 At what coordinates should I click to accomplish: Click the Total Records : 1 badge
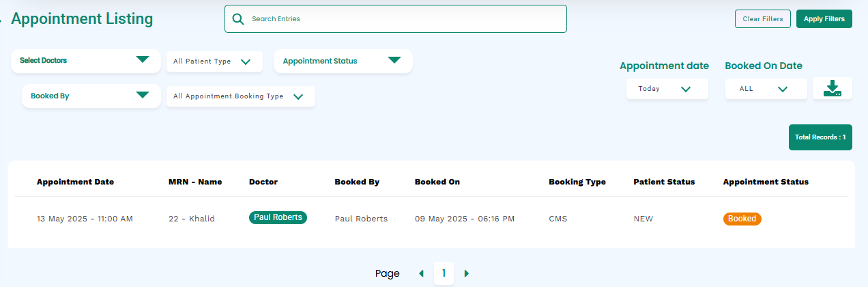[820, 137]
